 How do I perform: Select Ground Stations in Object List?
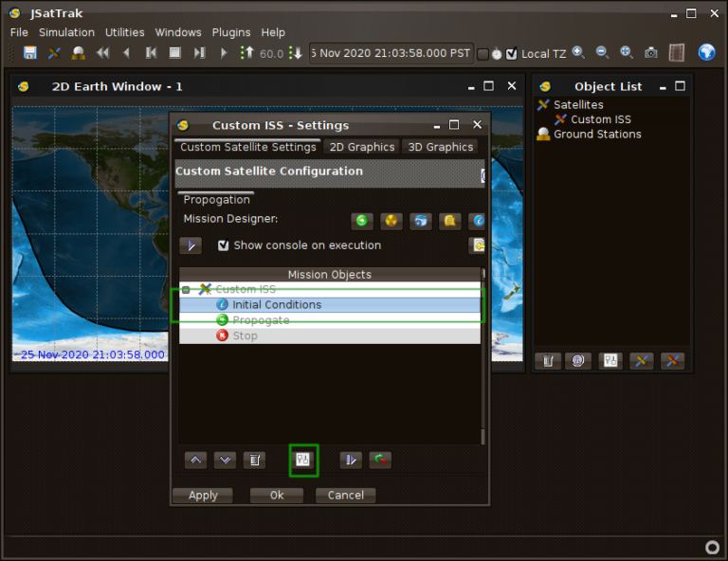[x=596, y=135]
